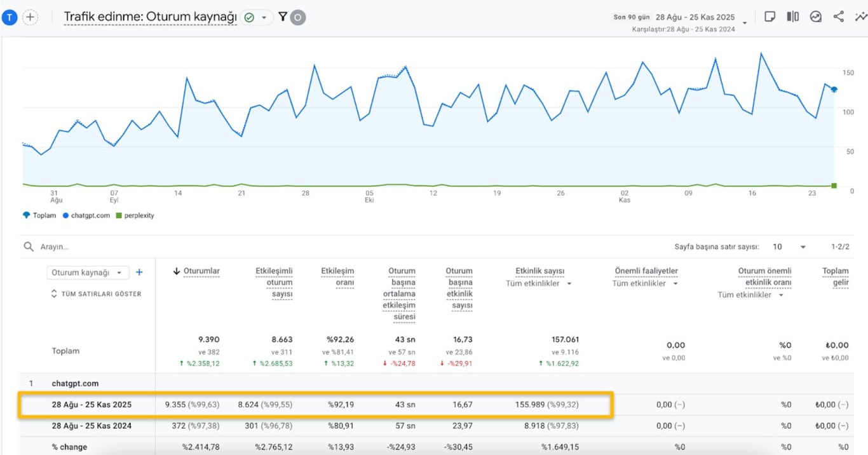The height and width of the screenshot is (455, 868).
Task: Toggle the Toplam legend item
Action: click(x=39, y=215)
